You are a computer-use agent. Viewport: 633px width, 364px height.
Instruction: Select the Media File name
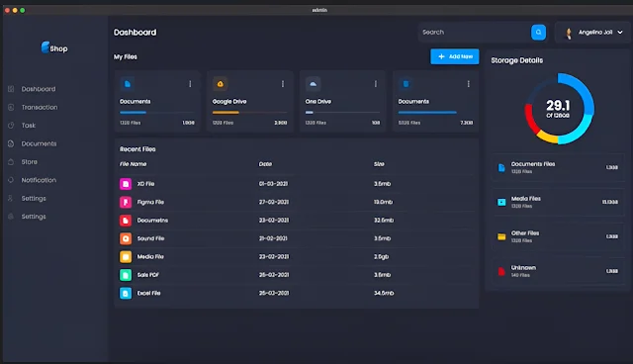tap(150, 256)
